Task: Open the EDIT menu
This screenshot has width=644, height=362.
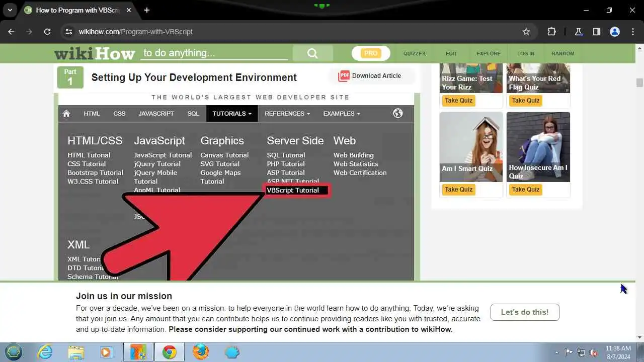Action: click(x=451, y=53)
